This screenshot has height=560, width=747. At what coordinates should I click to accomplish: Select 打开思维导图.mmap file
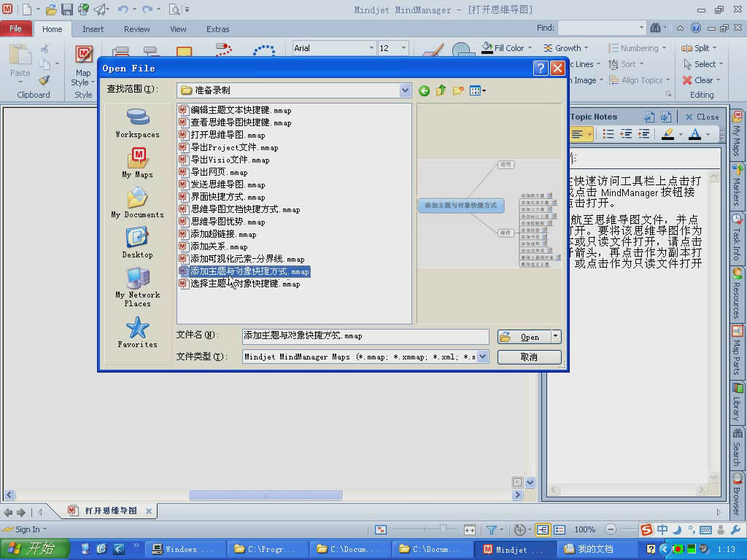222,135
